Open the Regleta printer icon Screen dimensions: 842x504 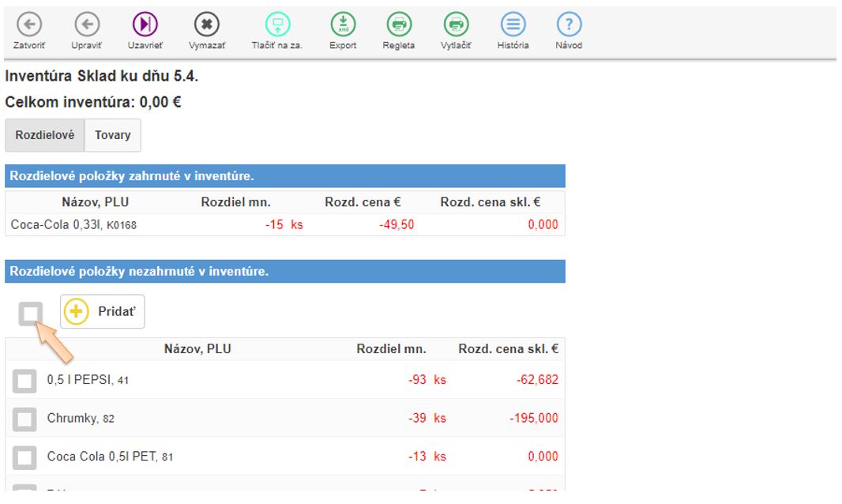[x=399, y=24]
